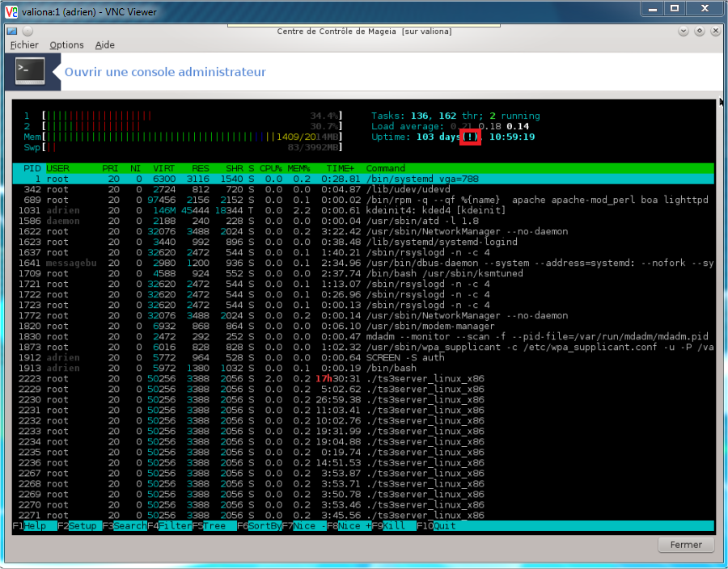Viewport: 728px width, 569px height.
Task: Click F9 Kill in htop footer
Action: [394, 526]
